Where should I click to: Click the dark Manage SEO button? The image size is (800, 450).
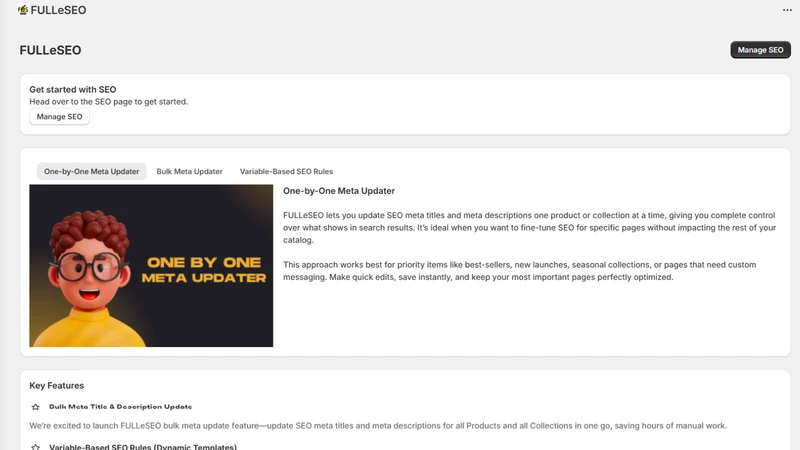[x=760, y=50]
